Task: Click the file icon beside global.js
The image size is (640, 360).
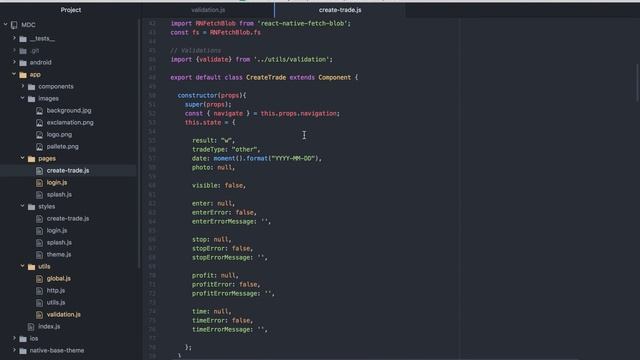Action: pos(39,279)
